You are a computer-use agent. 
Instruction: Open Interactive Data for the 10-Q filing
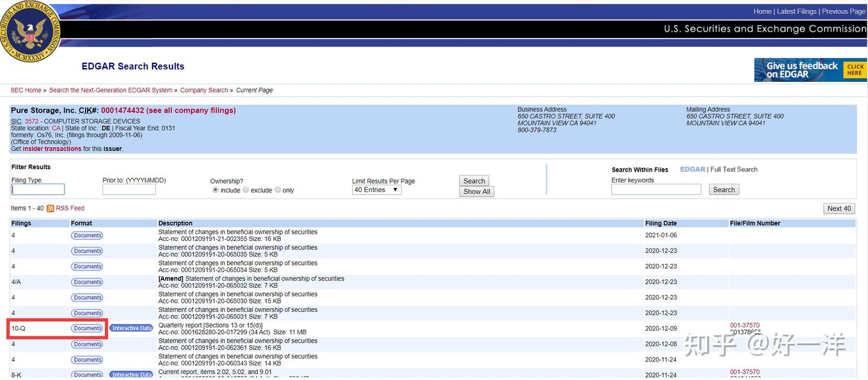131,329
